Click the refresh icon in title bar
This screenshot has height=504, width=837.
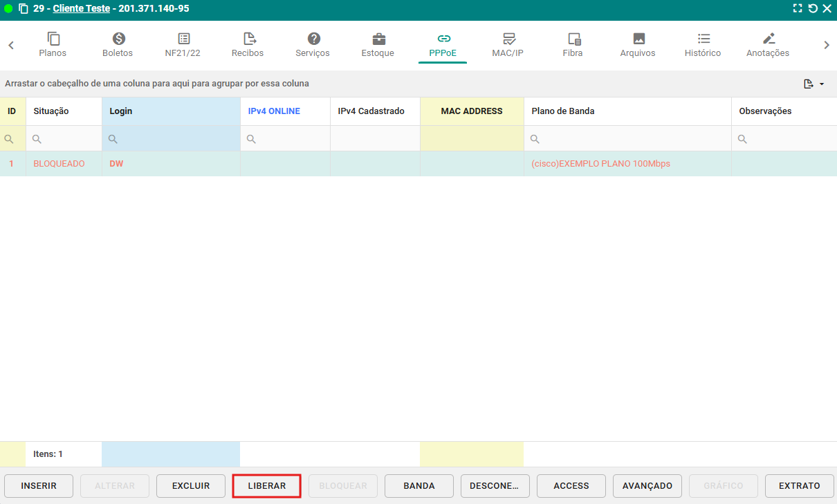[x=813, y=9]
